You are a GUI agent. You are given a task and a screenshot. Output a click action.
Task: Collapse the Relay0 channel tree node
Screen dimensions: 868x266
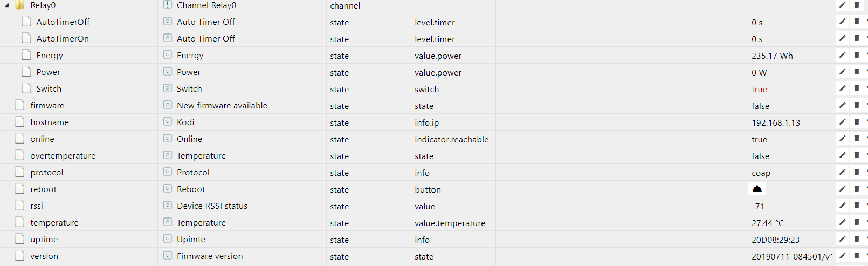coord(7,5)
